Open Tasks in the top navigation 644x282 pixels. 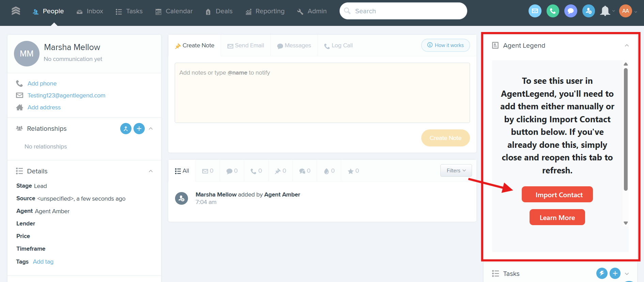pyautogui.click(x=129, y=11)
